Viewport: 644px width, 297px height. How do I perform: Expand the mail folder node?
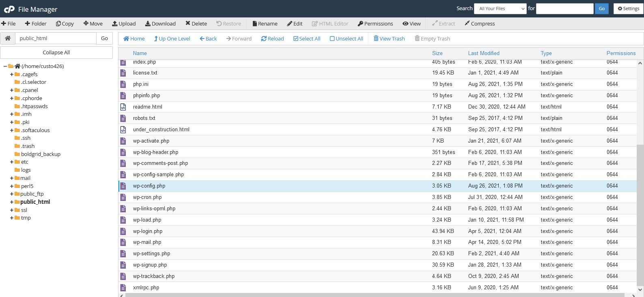pyautogui.click(x=12, y=178)
